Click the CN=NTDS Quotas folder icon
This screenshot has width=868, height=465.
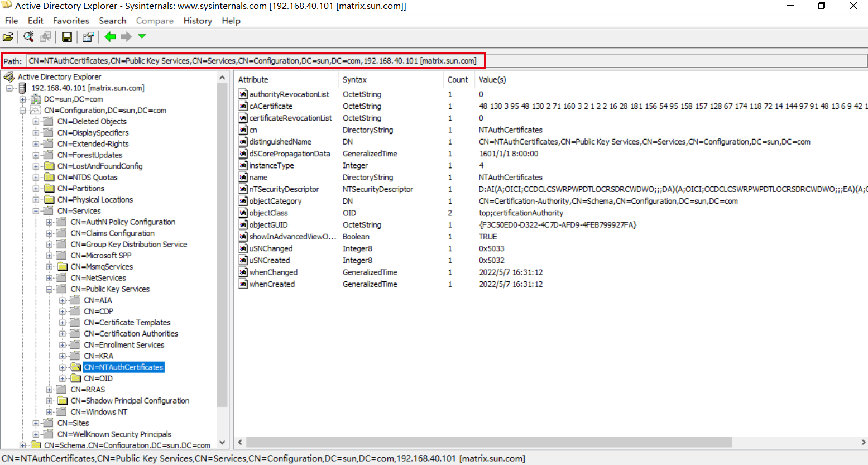point(49,178)
